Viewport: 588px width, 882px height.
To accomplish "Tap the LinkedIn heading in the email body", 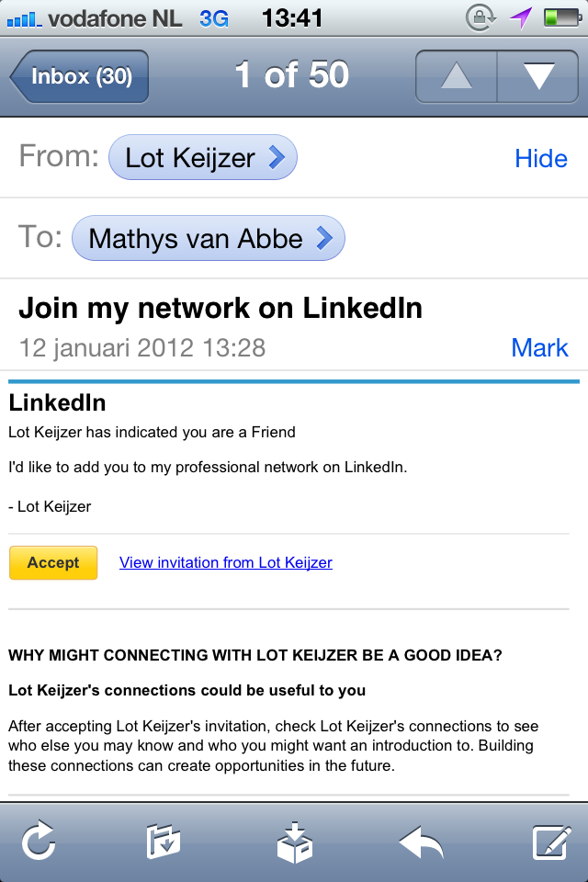I will pos(57,402).
